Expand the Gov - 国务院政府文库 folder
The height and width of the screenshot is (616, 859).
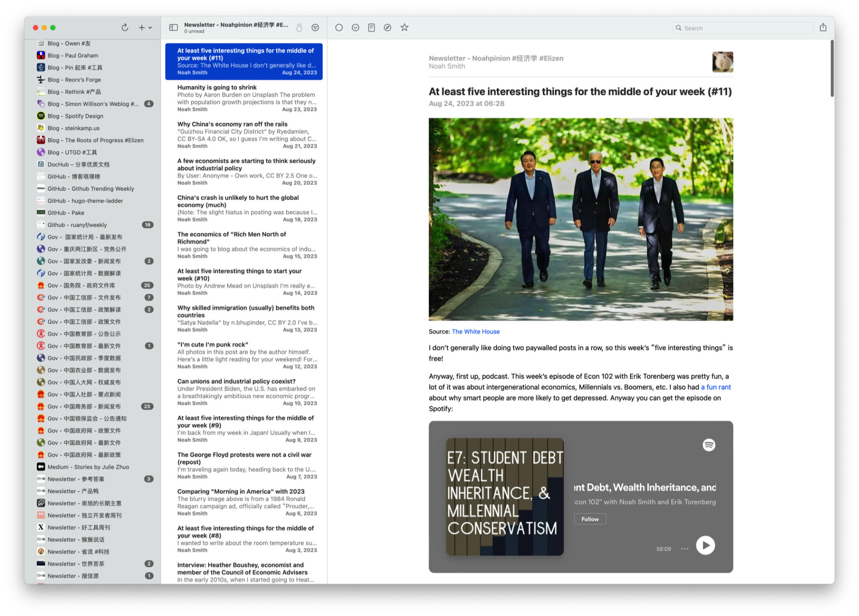tap(84, 285)
